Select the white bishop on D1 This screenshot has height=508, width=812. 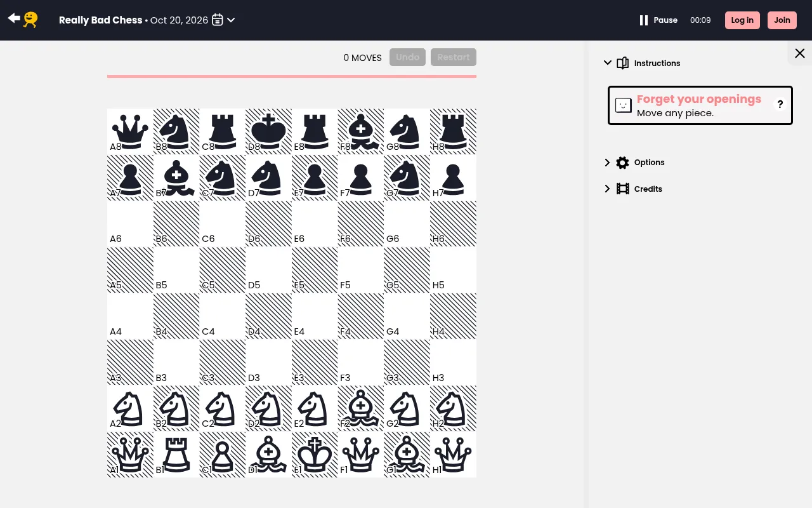tap(268, 455)
